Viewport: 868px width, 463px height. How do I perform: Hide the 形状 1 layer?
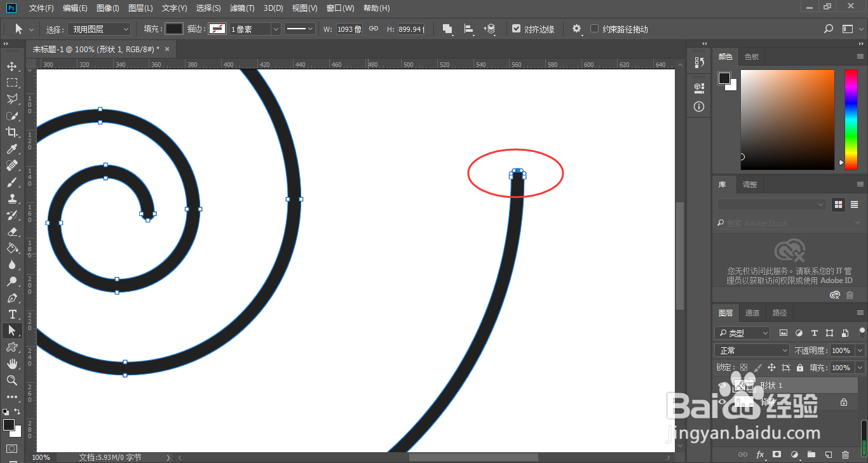pos(722,385)
